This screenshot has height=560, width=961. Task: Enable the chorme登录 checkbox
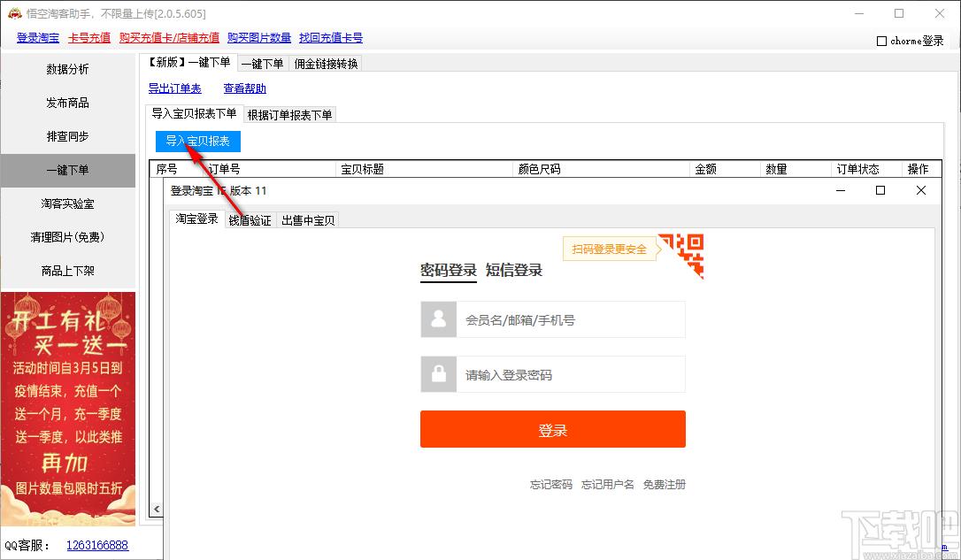[881, 41]
